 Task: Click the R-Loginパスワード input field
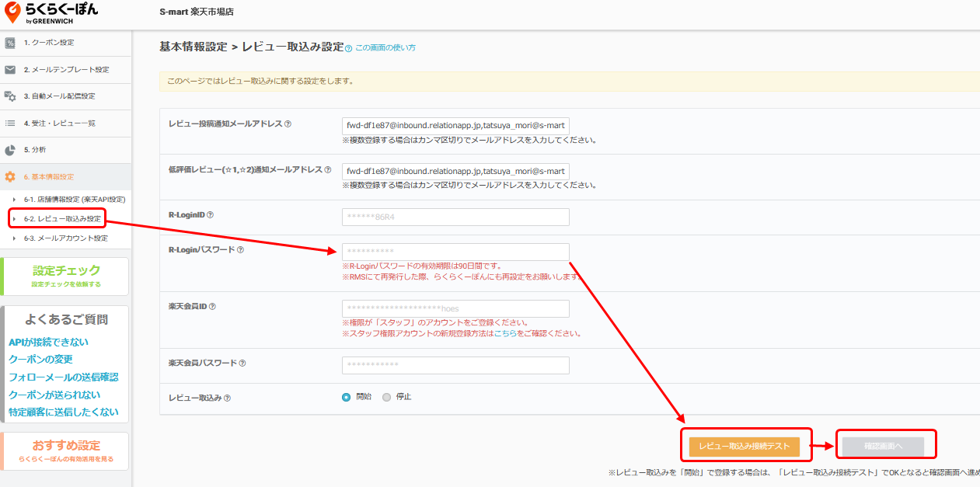point(455,252)
